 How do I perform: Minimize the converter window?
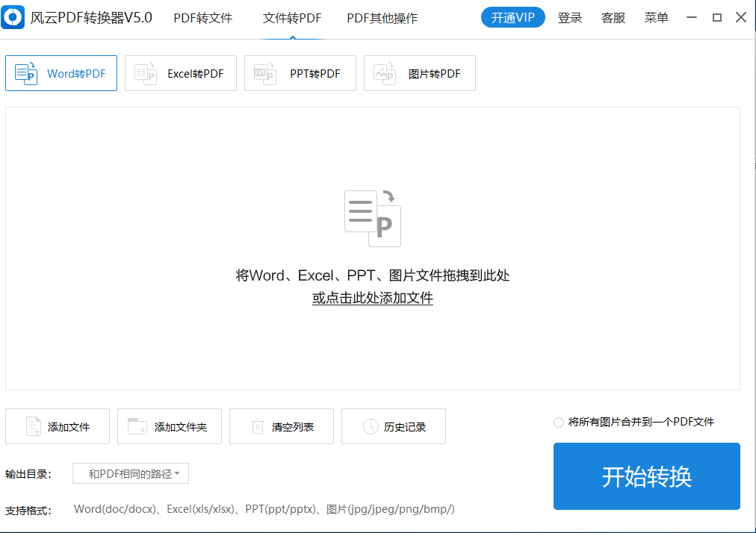tap(692, 17)
